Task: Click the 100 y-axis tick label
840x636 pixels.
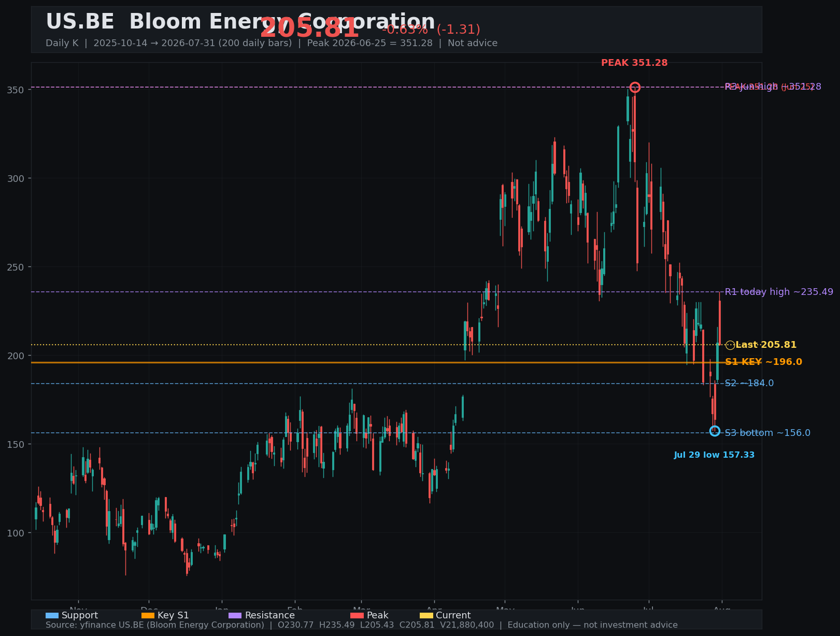Action: pyautogui.click(x=17, y=533)
